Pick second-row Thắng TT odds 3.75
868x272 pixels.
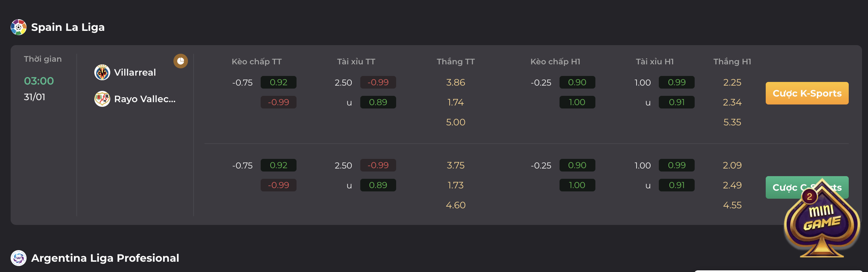click(x=456, y=165)
